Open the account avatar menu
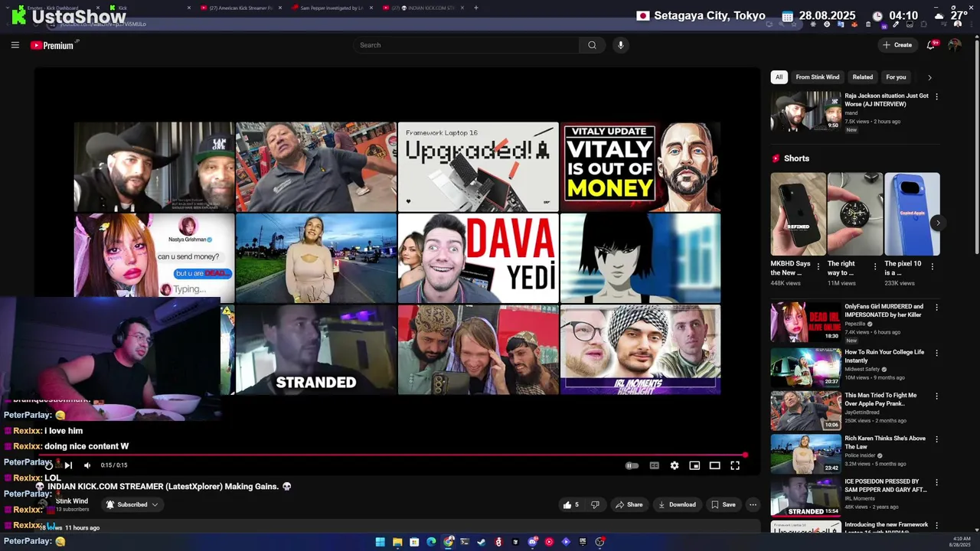 [954, 45]
